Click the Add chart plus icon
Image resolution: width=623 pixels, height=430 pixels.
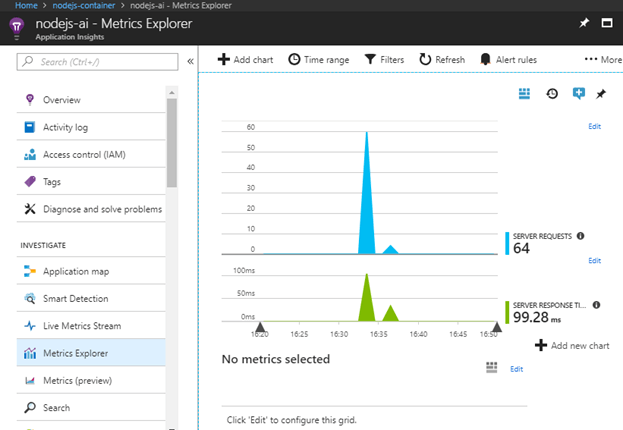(x=224, y=60)
